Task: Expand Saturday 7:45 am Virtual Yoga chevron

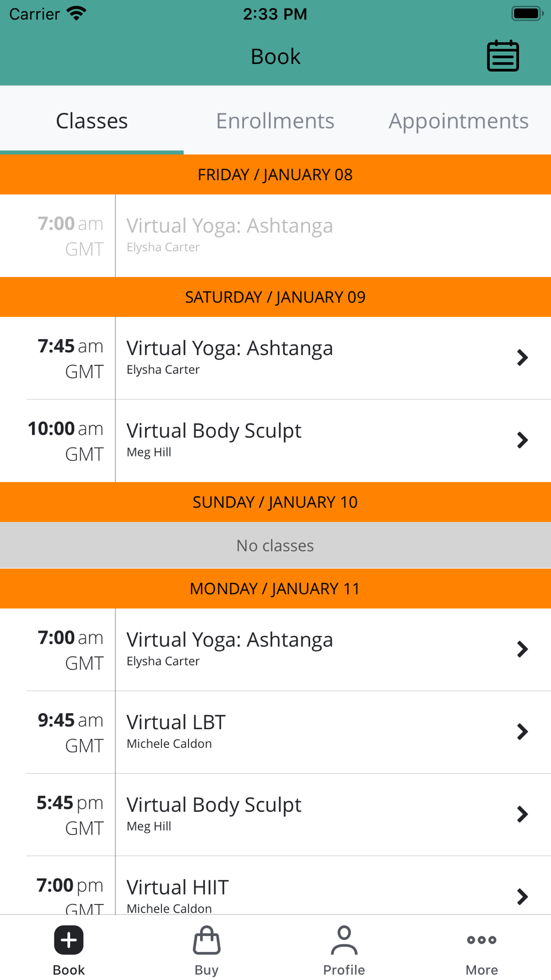Action: (x=522, y=358)
